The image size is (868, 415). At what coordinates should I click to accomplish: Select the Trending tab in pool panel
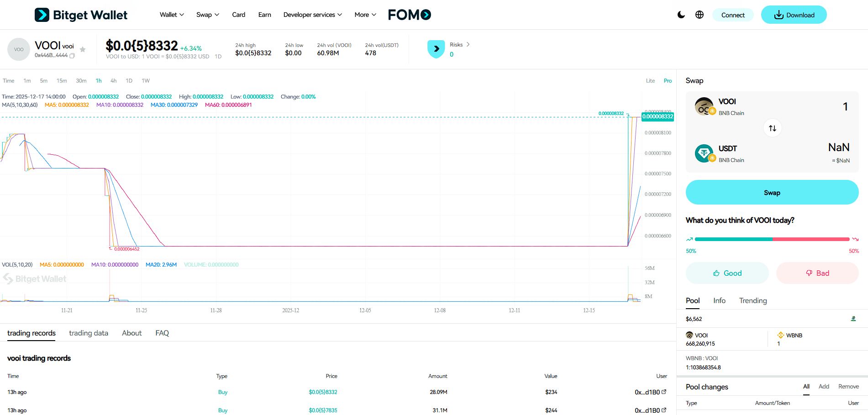coord(752,300)
